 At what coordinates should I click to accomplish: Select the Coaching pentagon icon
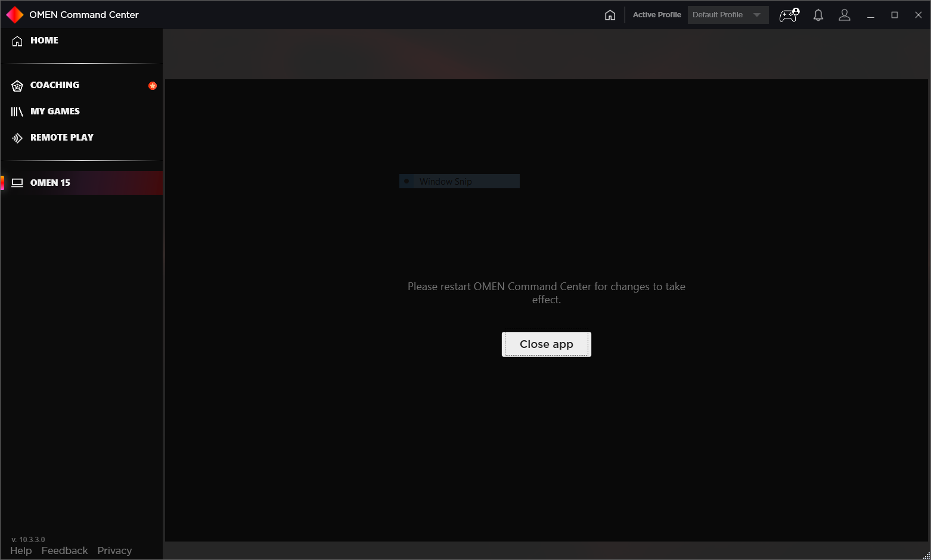pos(17,85)
